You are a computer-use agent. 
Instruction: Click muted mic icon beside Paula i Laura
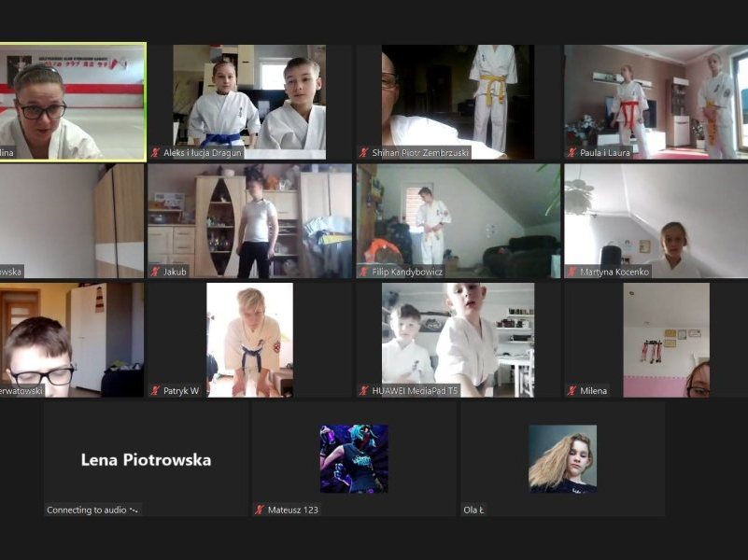(x=572, y=152)
